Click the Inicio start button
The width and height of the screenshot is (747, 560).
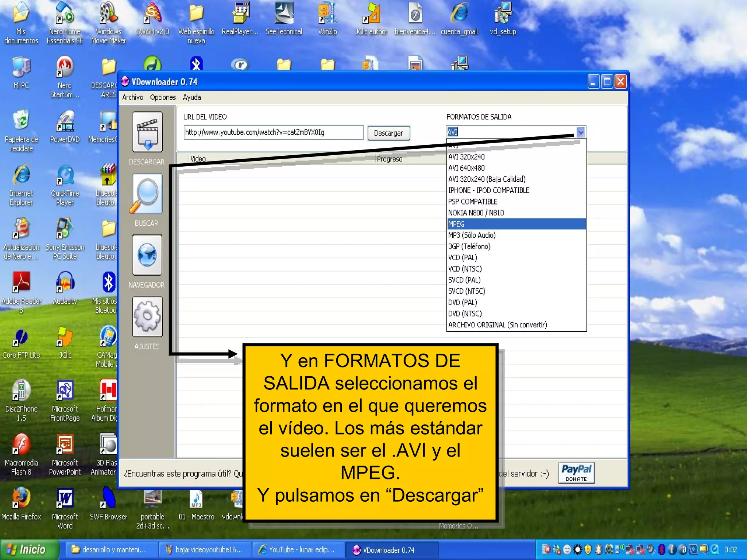(x=29, y=549)
